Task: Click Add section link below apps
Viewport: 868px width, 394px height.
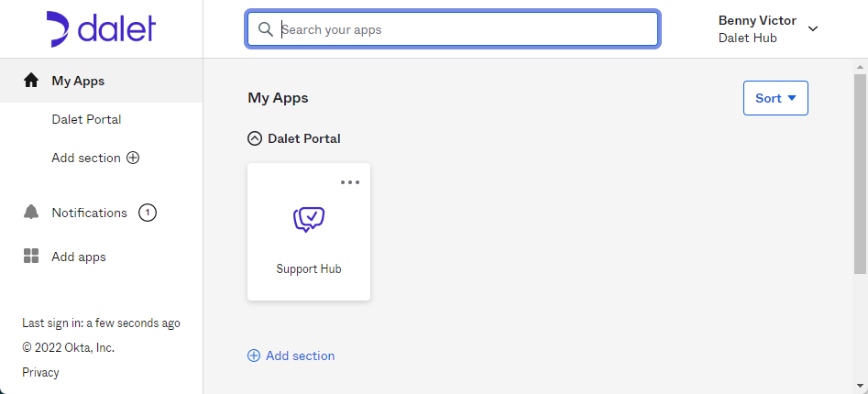Action: click(x=300, y=356)
